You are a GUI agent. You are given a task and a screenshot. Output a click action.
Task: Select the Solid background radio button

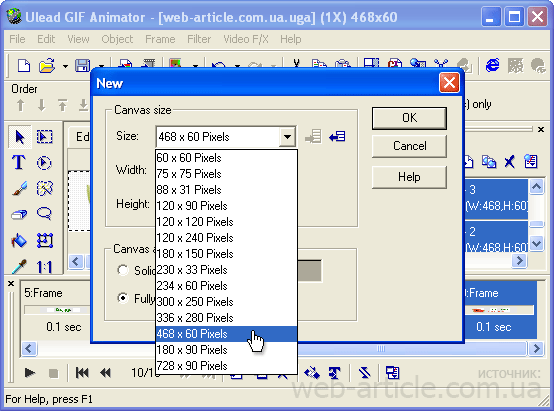tap(123, 270)
